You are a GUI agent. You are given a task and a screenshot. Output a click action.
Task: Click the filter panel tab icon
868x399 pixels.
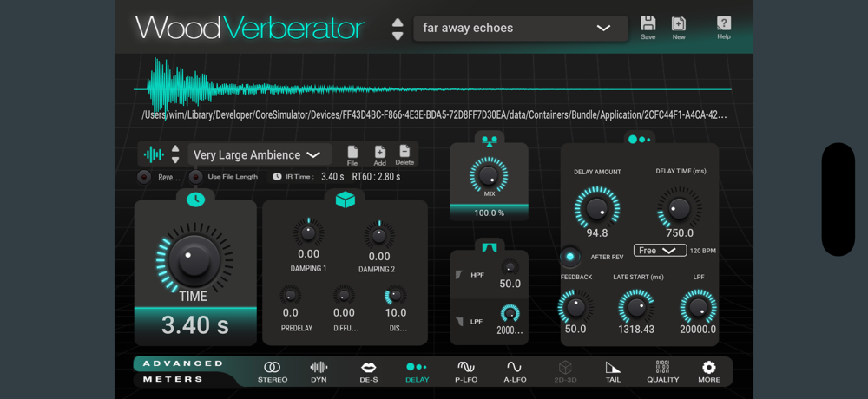(489, 247)
